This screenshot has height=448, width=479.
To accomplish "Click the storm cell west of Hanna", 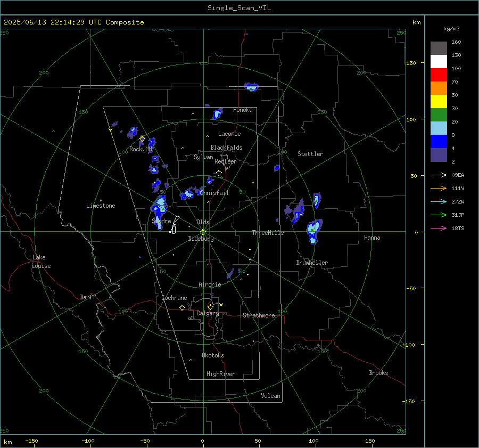I will click(x=313, y=231).
